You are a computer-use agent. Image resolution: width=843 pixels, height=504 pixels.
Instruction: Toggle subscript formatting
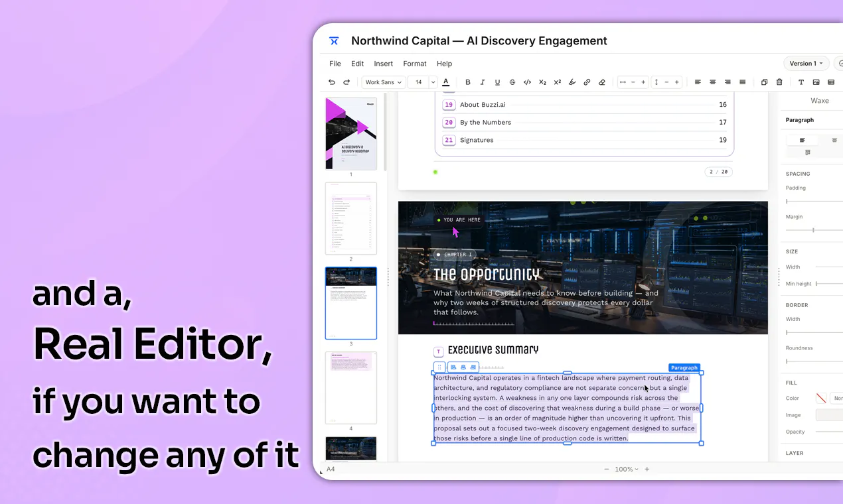542,82
